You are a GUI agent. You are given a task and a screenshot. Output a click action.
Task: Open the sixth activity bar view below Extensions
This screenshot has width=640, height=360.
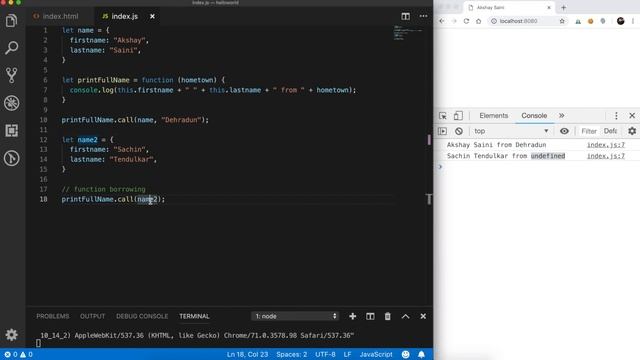pos(11,158)
